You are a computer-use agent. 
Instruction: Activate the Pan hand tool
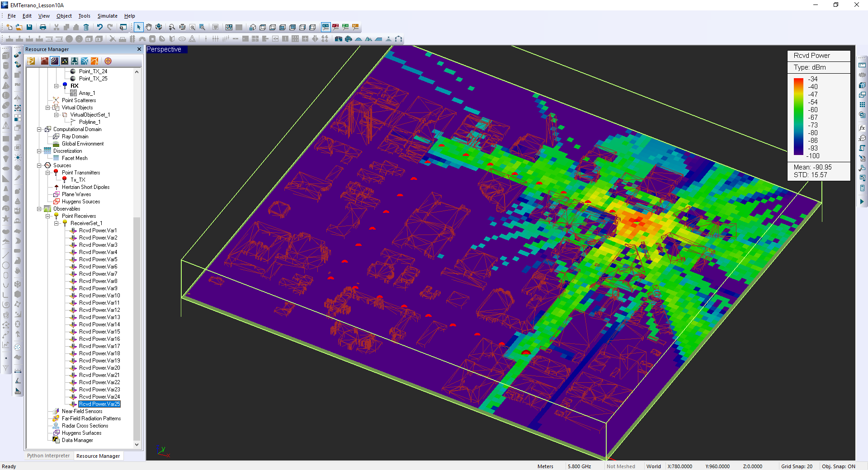click(x=149, y=27)
